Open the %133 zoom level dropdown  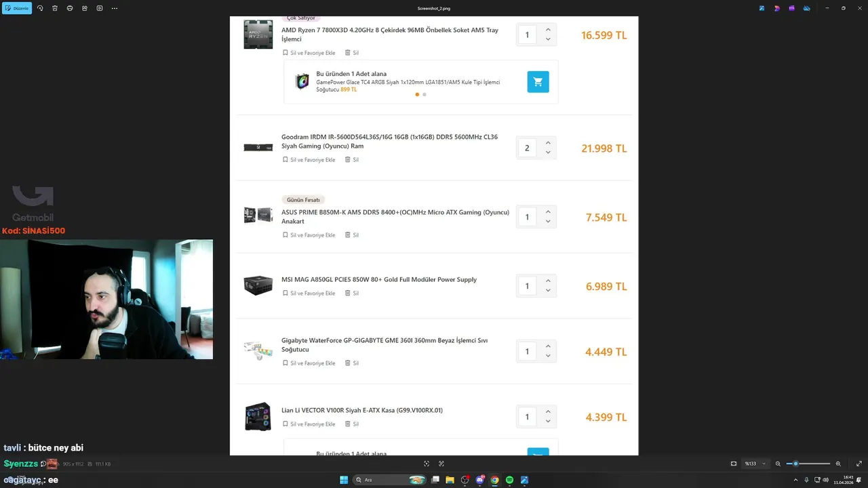(755, 464)
